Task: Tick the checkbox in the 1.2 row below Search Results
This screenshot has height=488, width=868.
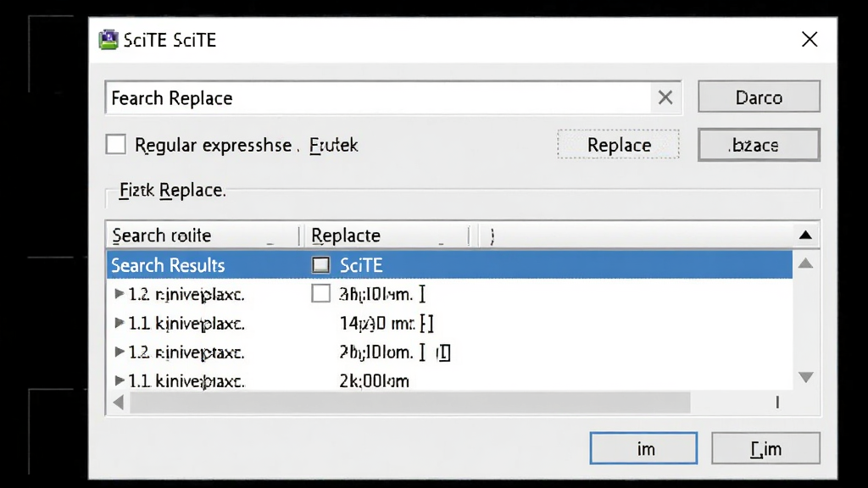Action: pos(321,294)
